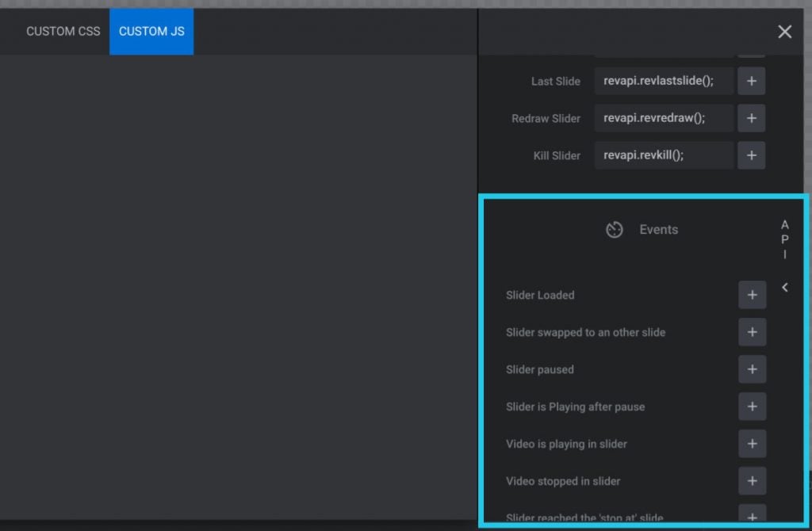Click the revapi.revlastslide(); code field
This screenshot has height=531, width=812.
[664, 80]
